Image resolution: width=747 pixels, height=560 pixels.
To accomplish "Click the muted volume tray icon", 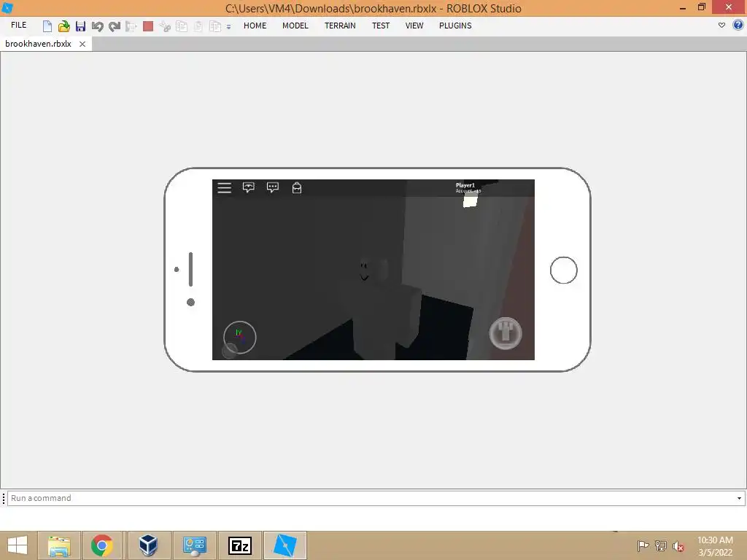I will [x=678, y=546].
